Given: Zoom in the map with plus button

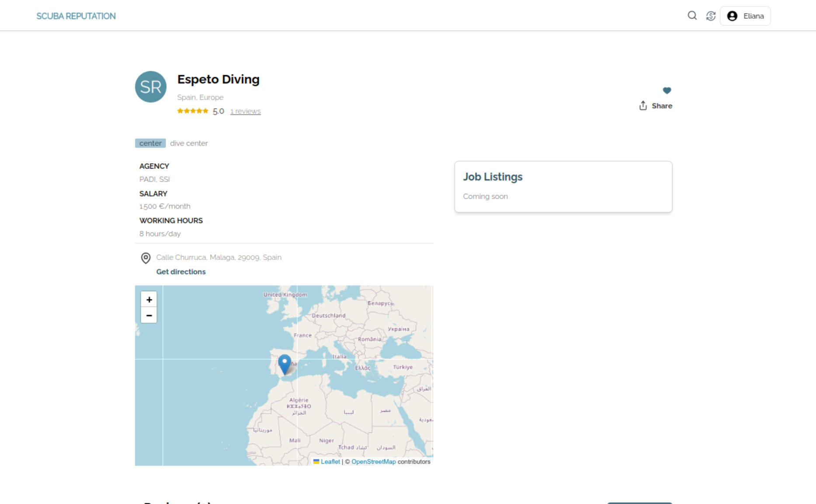Looking at the screenshot, I should (x=149, y=299).
